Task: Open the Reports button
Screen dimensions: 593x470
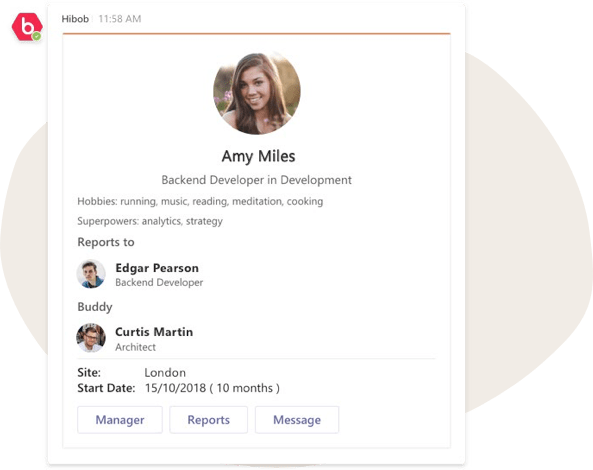Action: [208, 420]
